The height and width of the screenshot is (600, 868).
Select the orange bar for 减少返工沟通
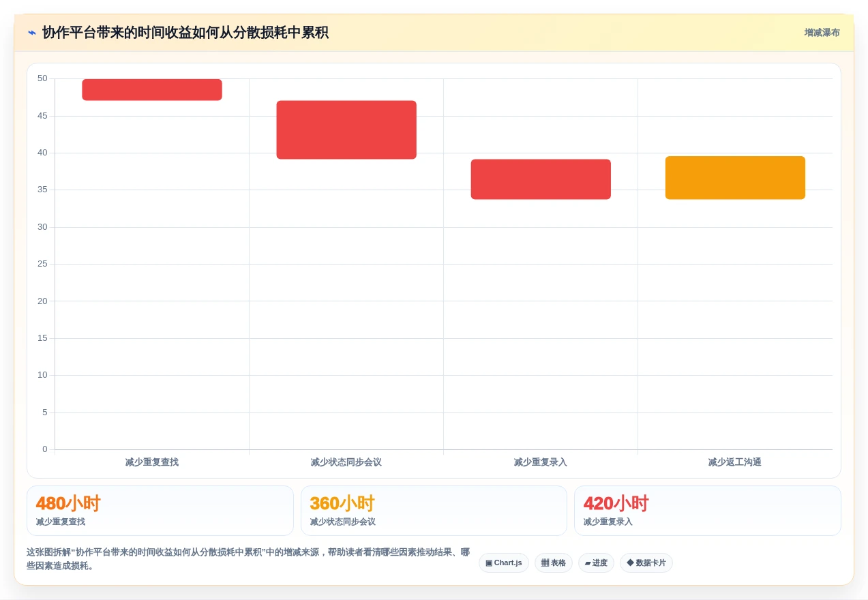[x=735, y=178]
